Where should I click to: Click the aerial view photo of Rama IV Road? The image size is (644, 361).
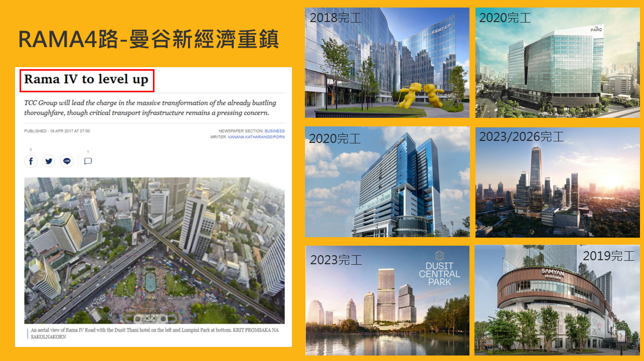pyautogui.click(x=154, y=250)
